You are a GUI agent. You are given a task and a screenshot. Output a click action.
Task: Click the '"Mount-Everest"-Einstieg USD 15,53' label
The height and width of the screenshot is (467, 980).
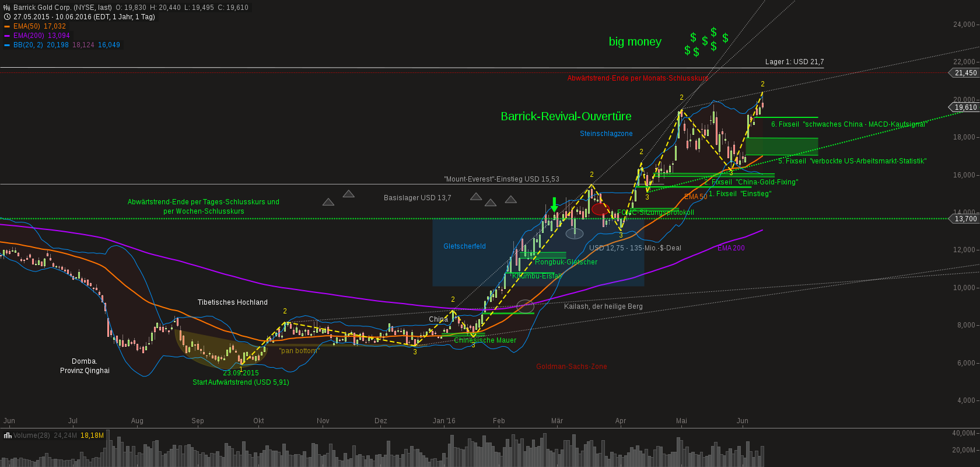502,179
